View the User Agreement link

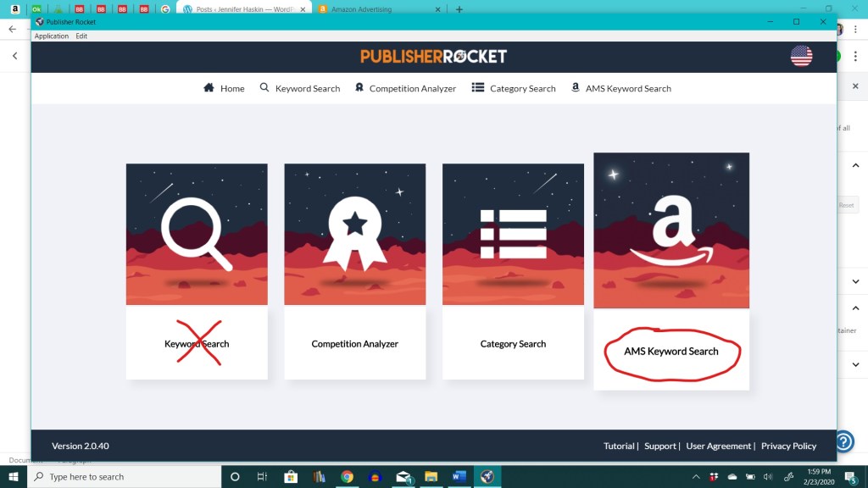coord(718,446)
